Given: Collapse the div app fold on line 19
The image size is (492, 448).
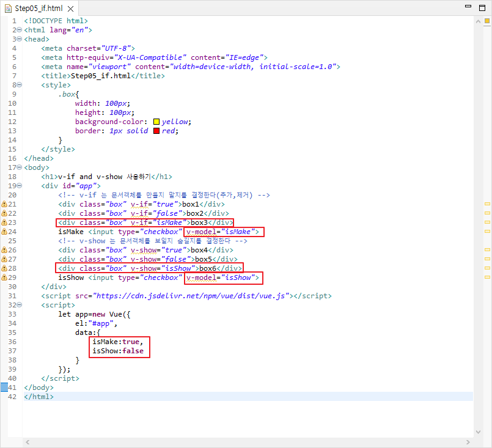Looking at the screenshot, I should 20,186.
